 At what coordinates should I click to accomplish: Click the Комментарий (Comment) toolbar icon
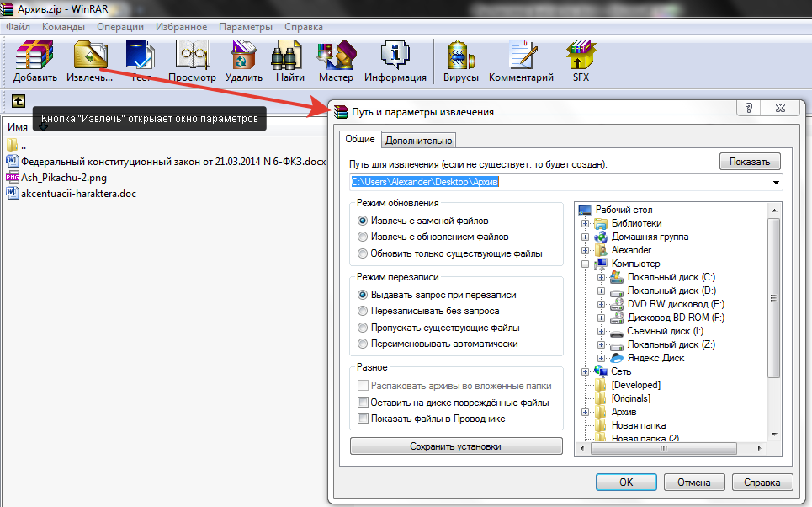(521, 57)
